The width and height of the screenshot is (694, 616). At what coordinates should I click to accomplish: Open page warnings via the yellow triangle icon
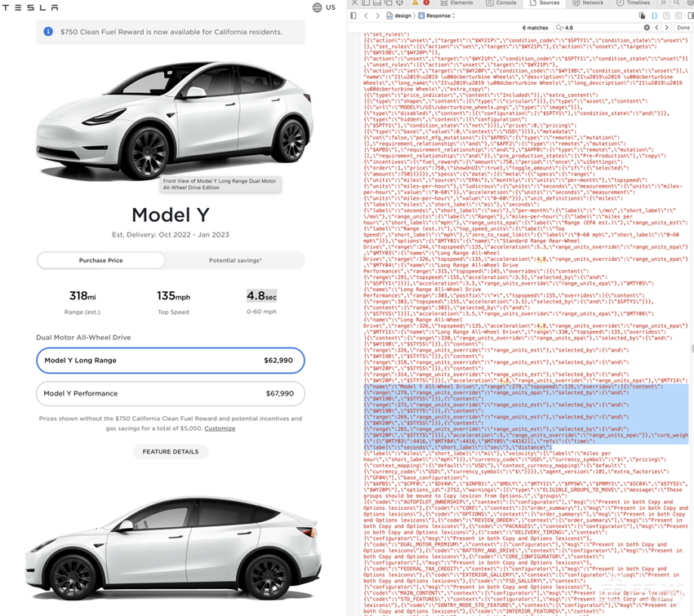[416, 3]
